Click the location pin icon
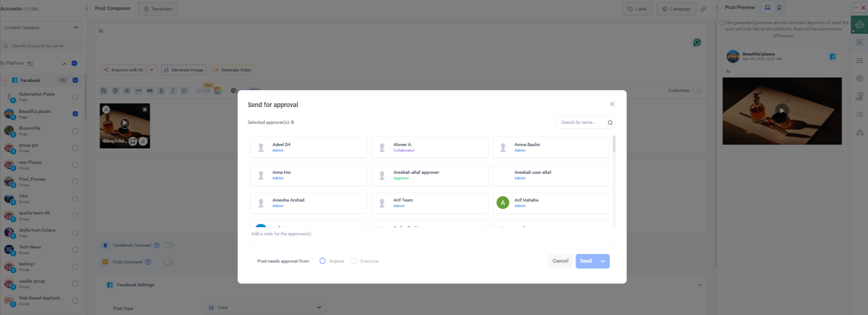Viewport: 868px width, 315px height. point(116,91)
